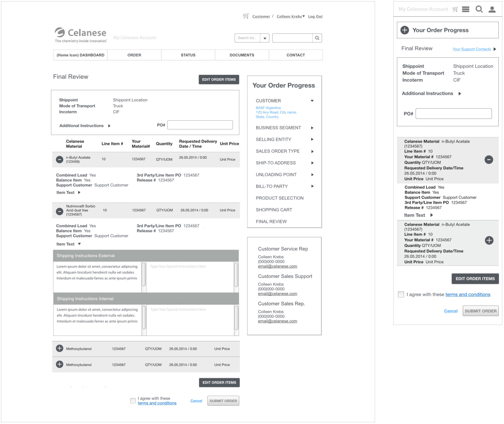Click the shopping cart icon in desktop header

[x=246, y=16]
